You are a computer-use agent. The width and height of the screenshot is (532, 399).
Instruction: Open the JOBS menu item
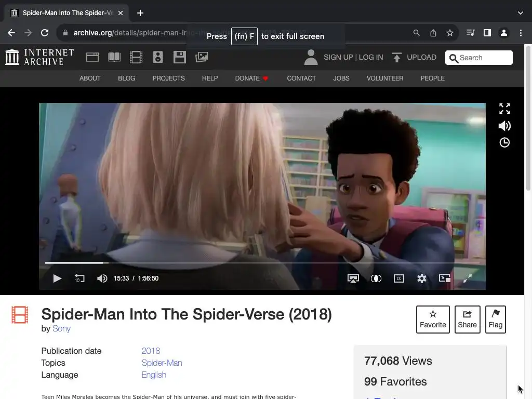point(341,78)
